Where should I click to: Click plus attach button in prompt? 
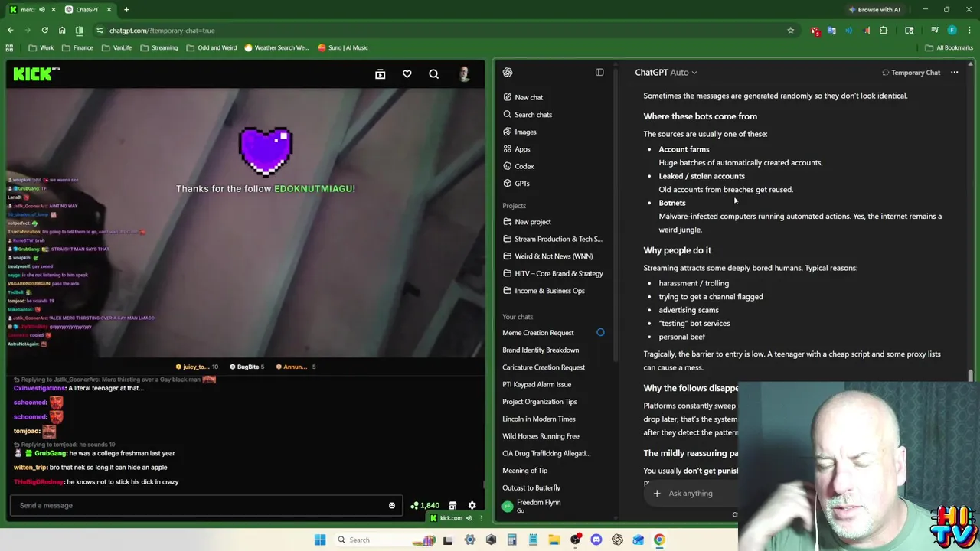pos(656,494)
